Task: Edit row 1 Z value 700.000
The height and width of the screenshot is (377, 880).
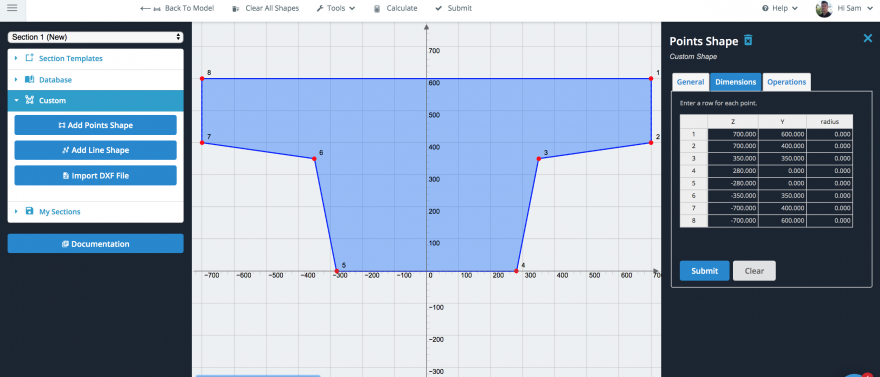Action: [x=733, y=134]
